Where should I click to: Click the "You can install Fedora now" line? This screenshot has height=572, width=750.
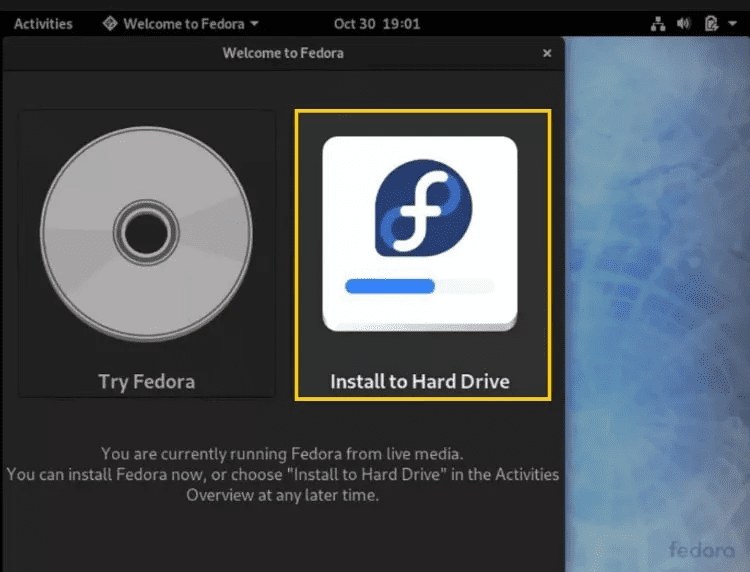pyautogui.click(x=283, y=474)
